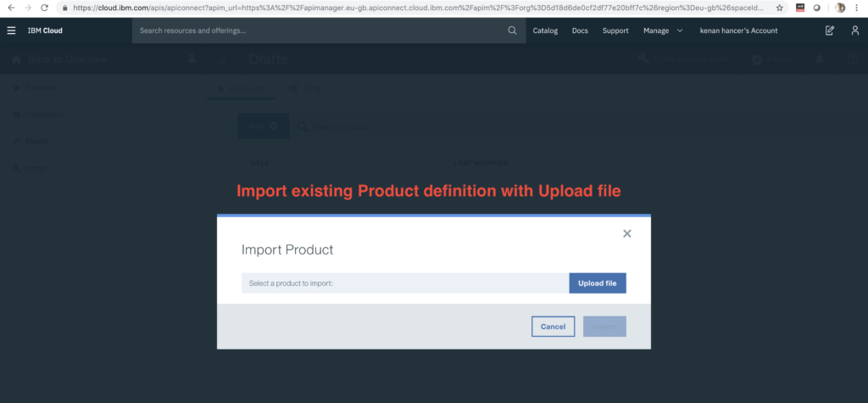Click the 'Select a product to import' field
This screenshot has width=868, height=403.
[405, 283]
